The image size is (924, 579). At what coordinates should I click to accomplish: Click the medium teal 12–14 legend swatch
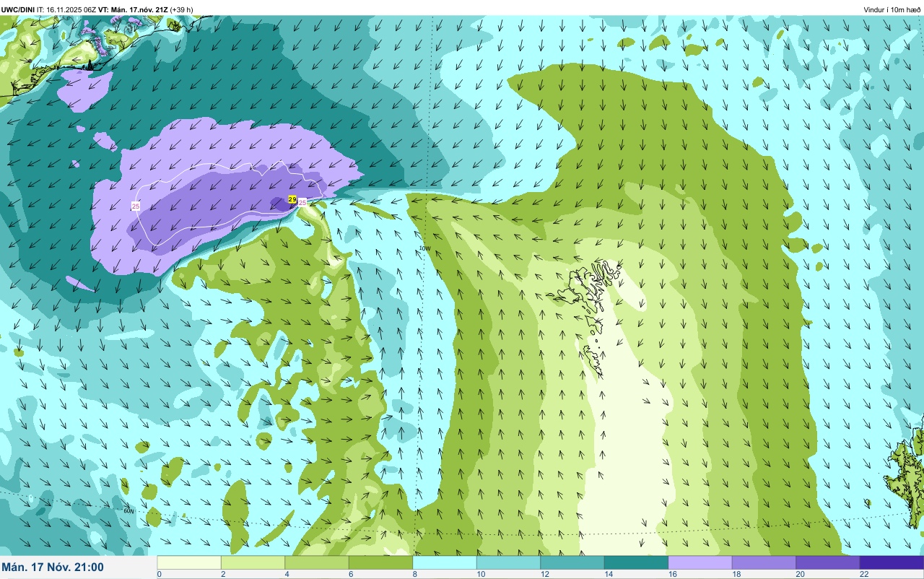click(x=572, y=562)
